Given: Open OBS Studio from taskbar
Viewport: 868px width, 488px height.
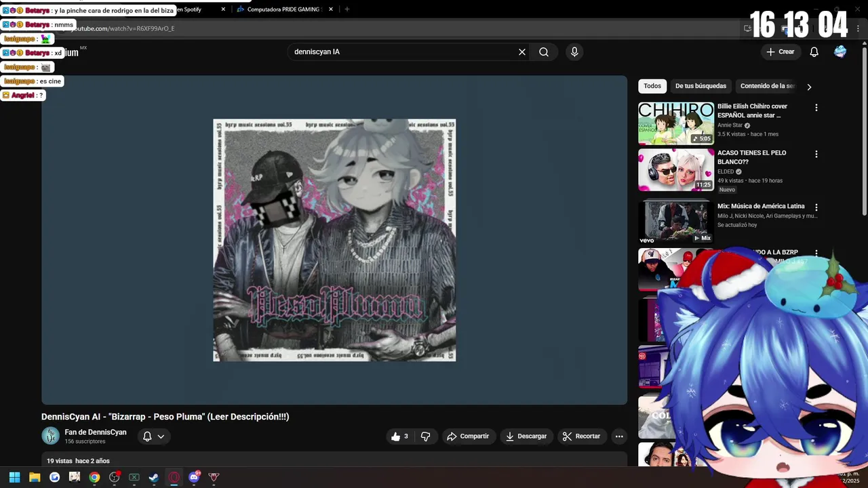Looking at the screenshot, I should tap(115, 477).
